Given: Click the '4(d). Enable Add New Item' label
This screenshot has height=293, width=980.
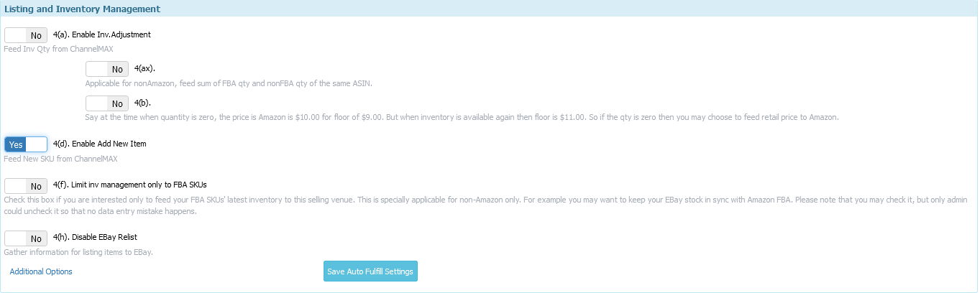Looking at the screenshot, I should [99, 144].
